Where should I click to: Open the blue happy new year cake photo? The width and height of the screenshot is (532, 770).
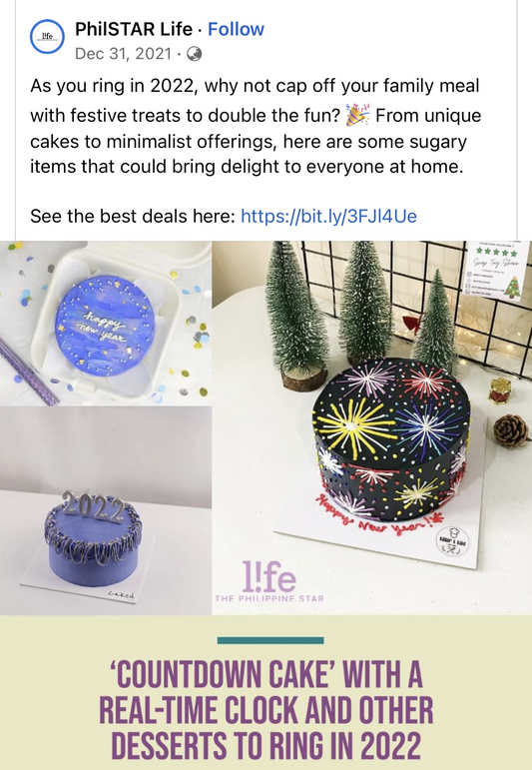click(x=106, y=324)
